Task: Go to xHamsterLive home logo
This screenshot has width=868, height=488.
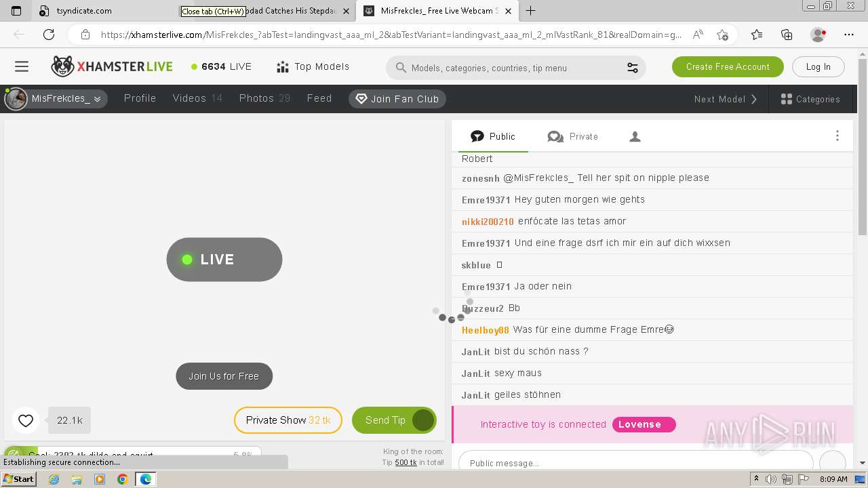Action: click(112, 66)
